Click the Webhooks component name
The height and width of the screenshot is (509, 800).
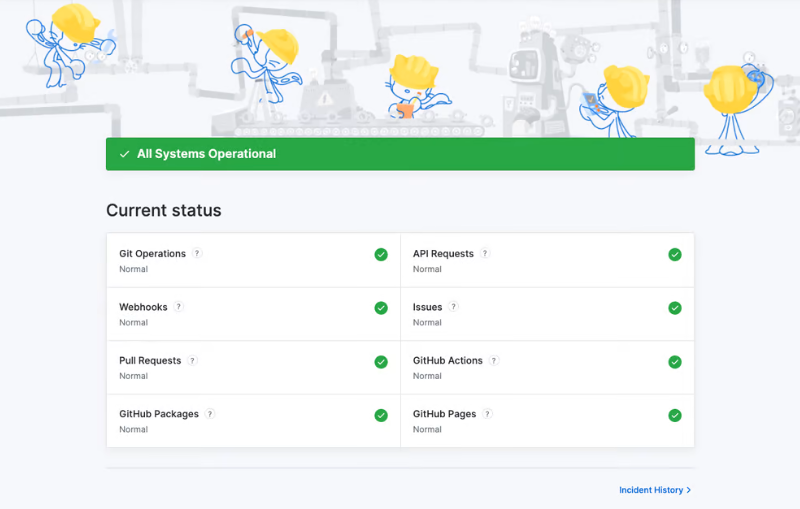[143, 307]
